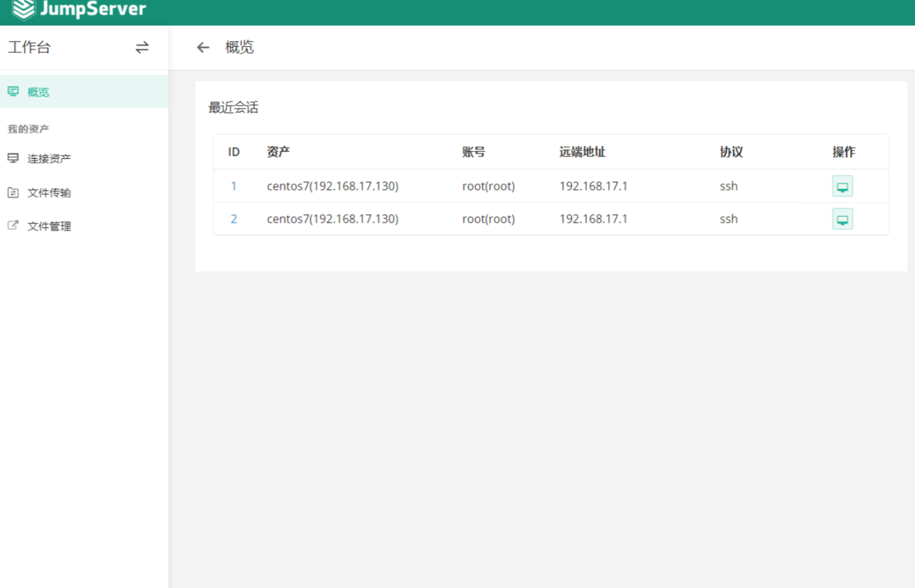This screenshot has height=588, width=915.
Task: Open the 文件传输 sidebar item
Action: [x=49, y=193]
